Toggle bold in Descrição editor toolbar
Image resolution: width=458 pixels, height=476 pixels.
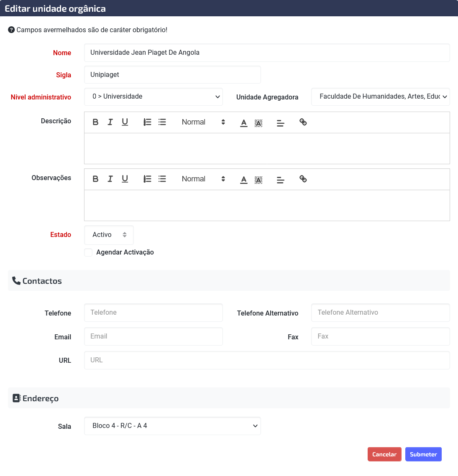[x=95, y=122]
